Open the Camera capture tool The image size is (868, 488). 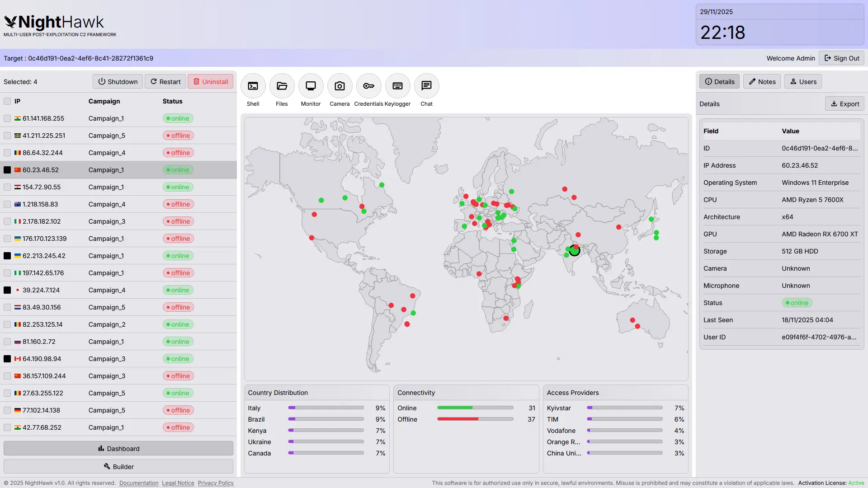[x=340, y=86]
